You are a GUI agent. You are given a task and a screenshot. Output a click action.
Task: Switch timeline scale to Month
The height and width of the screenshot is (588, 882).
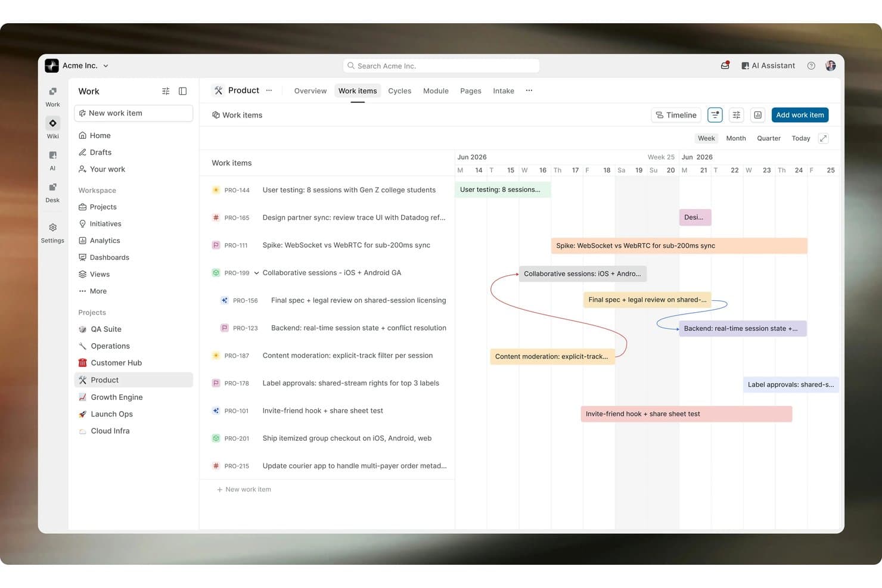coord(736,138)
